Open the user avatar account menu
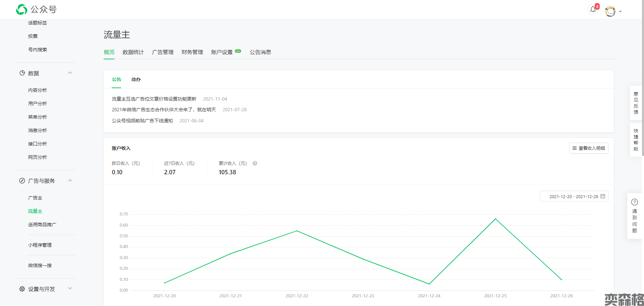Viewport: 644px width, 306px height. tap(610, 11)
